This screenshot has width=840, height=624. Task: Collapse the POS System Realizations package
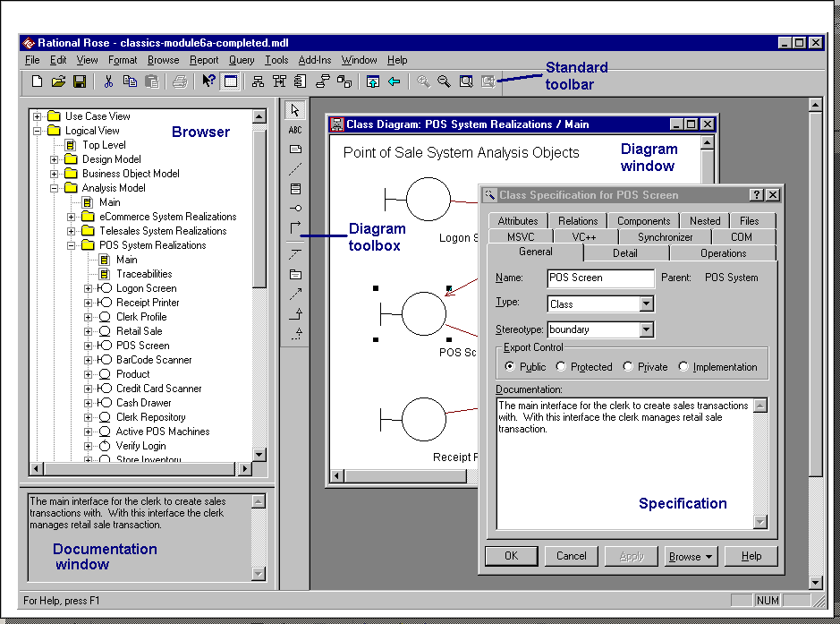tap(72, 245)
